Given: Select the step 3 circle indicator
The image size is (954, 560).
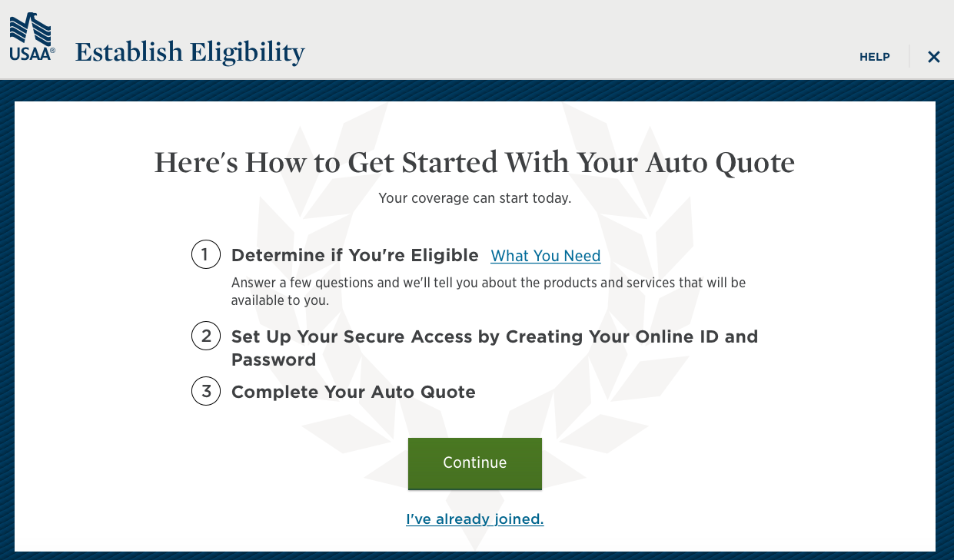Looking at the screenshot, I should [205, 391].
